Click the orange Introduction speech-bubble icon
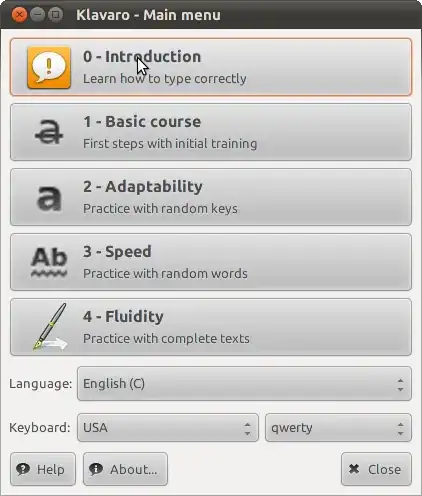 (49, 67)
